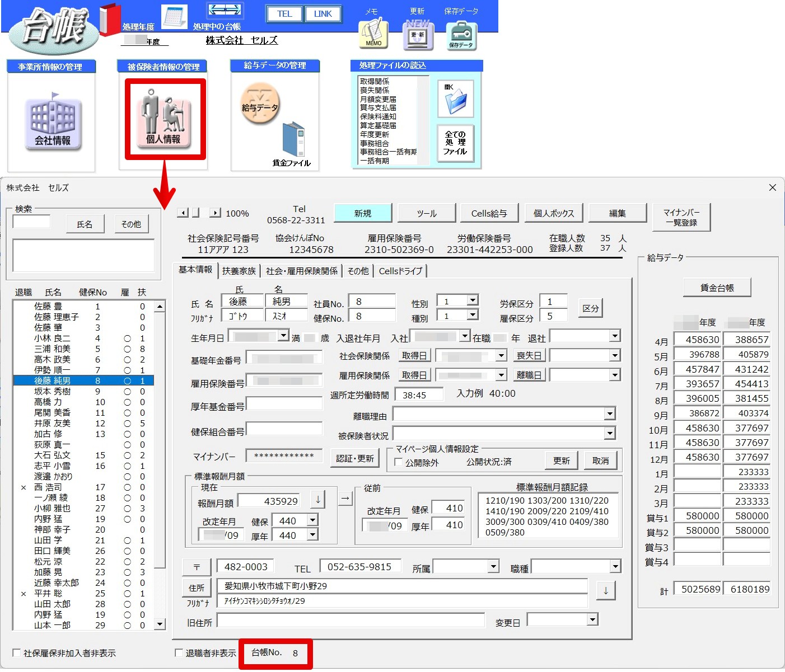Expand the 離職理由 dropdown
The width and height of the screenshot is (785, 672).
tap(610, 414)
